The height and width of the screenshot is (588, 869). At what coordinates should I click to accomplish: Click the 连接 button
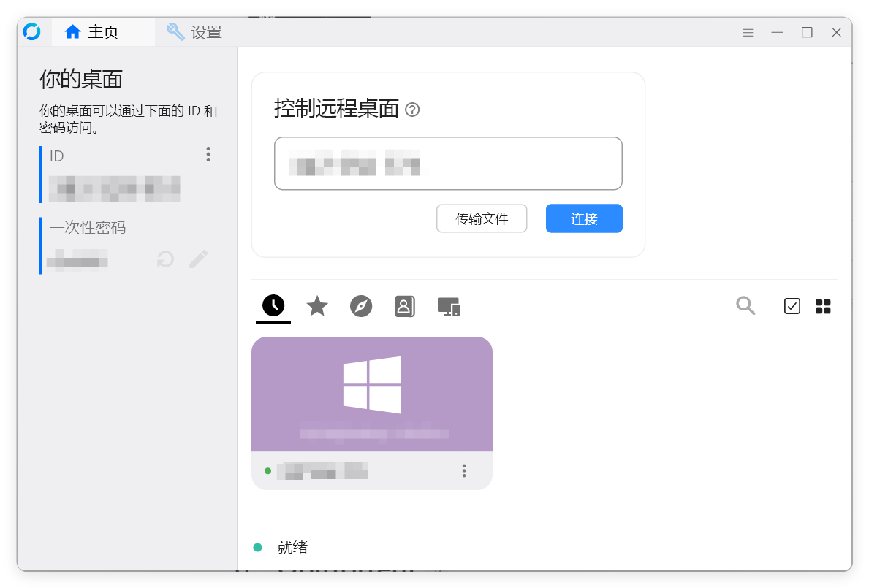click(x=583, y=218)
